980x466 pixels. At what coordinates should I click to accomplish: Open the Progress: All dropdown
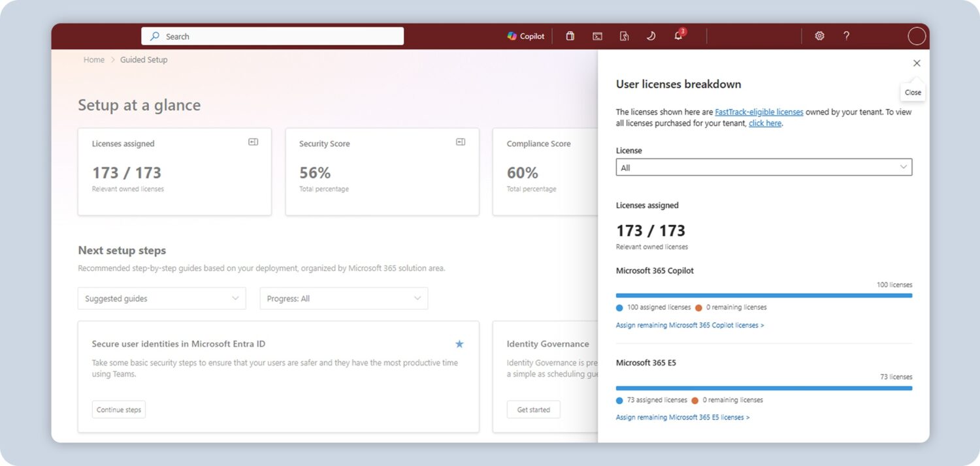(344, 298)
